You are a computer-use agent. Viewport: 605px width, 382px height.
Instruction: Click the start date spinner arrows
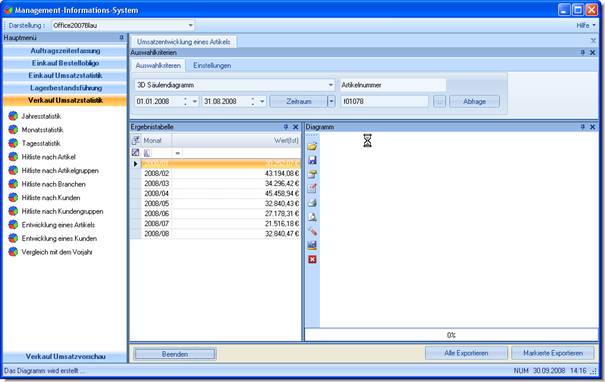click(186, 101)
